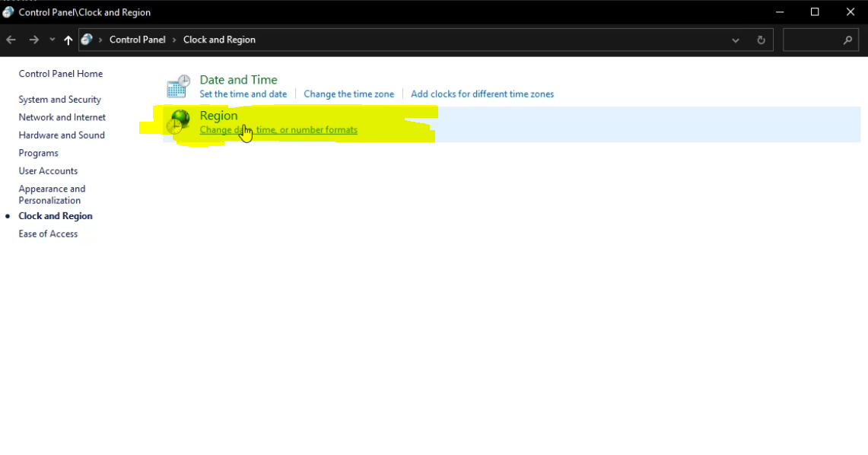Click the Control Panel address bar icon
The height and width of the screenshot is (455, 868).
coord(87,40)
